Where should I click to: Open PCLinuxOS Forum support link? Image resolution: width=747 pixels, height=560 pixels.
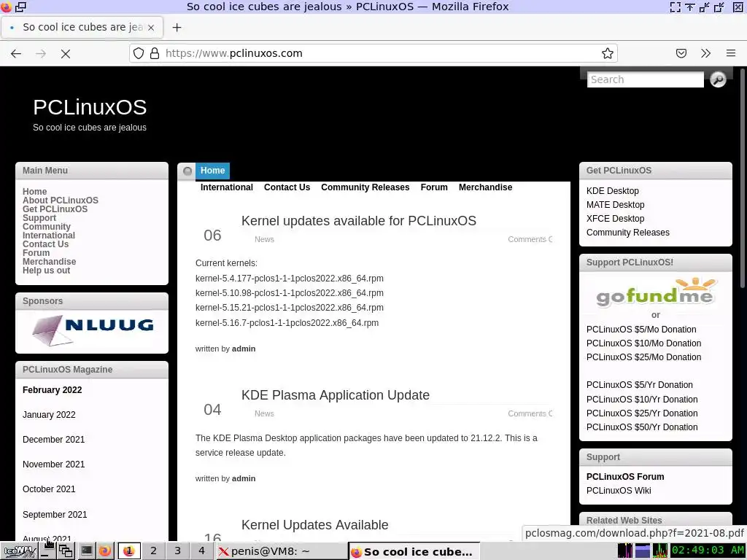625,477
